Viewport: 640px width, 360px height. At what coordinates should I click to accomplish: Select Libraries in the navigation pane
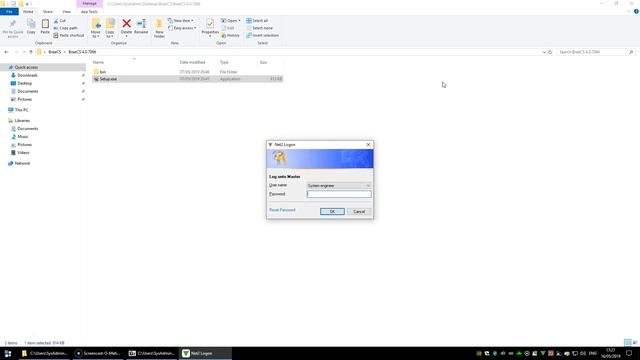pos(22,121)
